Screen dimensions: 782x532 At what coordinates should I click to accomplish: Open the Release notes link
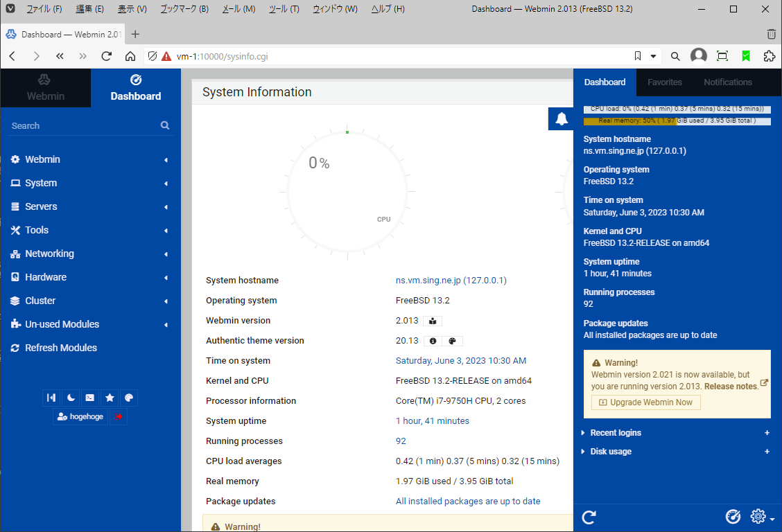click(x=730, y=387)
